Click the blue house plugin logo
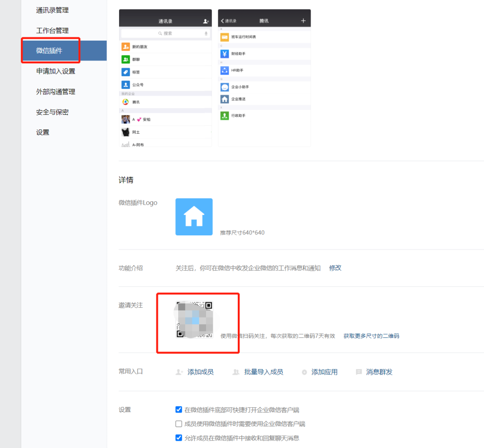The height and width of the screenshot is (448, 484). pos(194,217)
